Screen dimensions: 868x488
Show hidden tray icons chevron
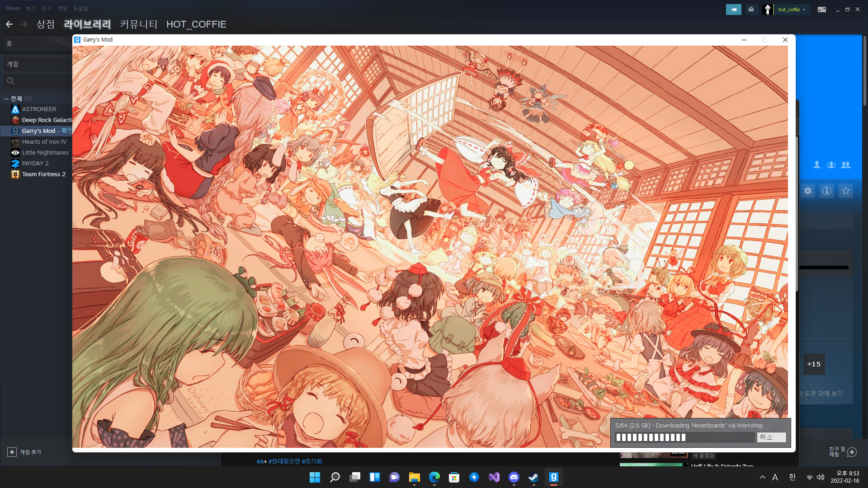tap(763, 477)
